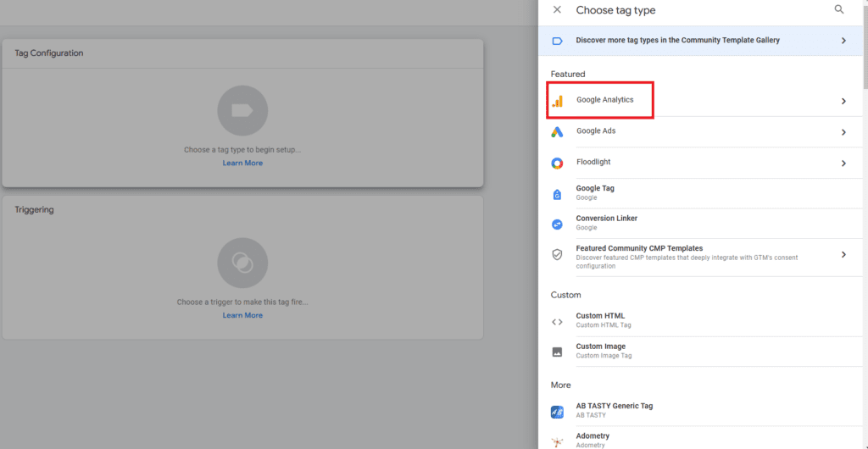Open the tag type search

point(839,9)
